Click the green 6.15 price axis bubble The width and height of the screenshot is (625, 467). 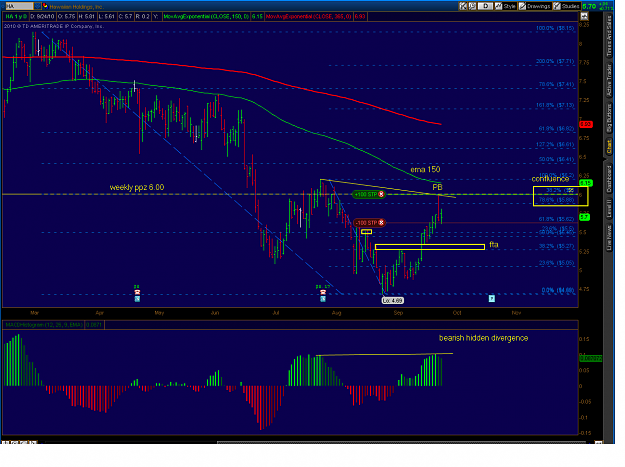[x=586, y=183]
